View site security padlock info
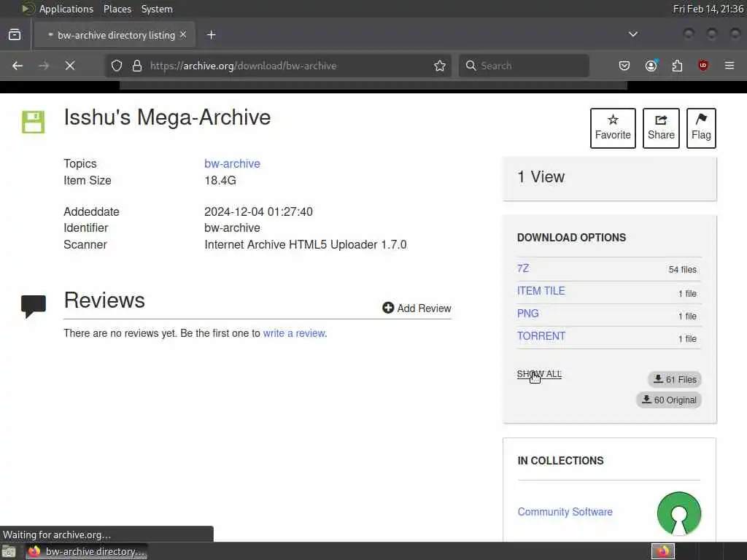 (x=137, y=66)
